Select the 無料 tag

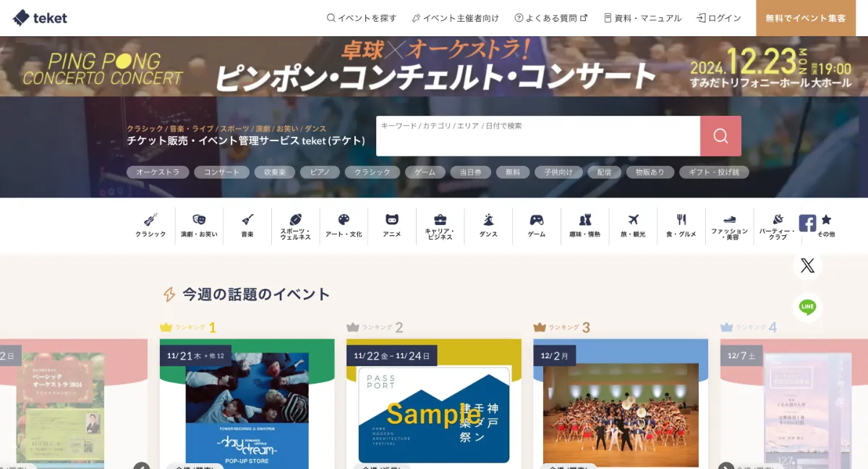coord(513,172)
